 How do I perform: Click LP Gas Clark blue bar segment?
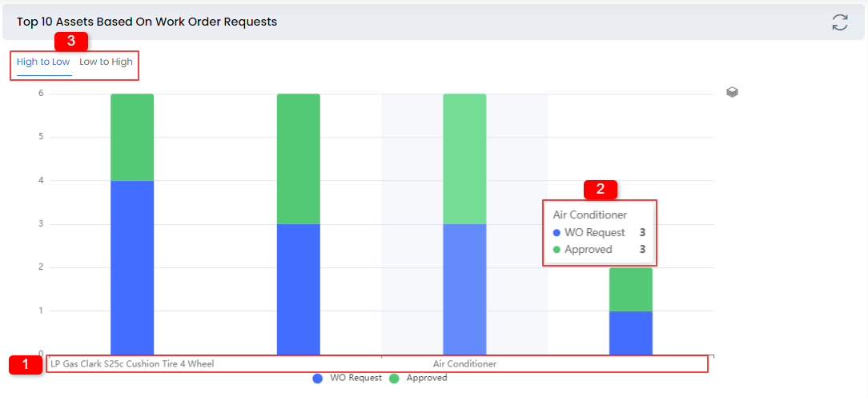click(x=132, y=267)
